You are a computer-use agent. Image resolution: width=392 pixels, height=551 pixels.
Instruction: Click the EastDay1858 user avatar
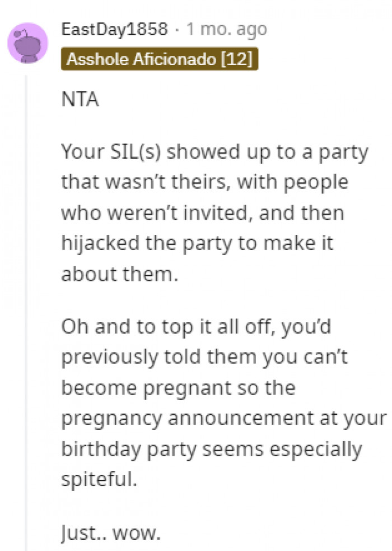coord(27,43)
